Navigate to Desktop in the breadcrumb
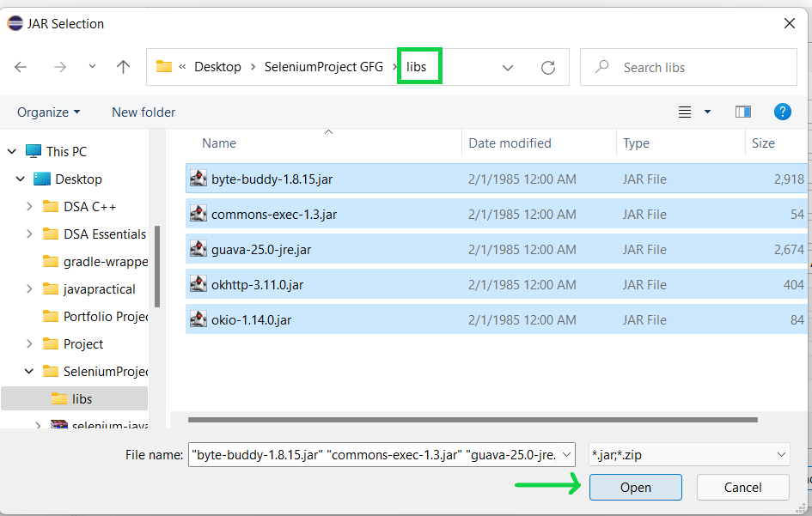This screenshot has height=516, width=812. [217, 67]
